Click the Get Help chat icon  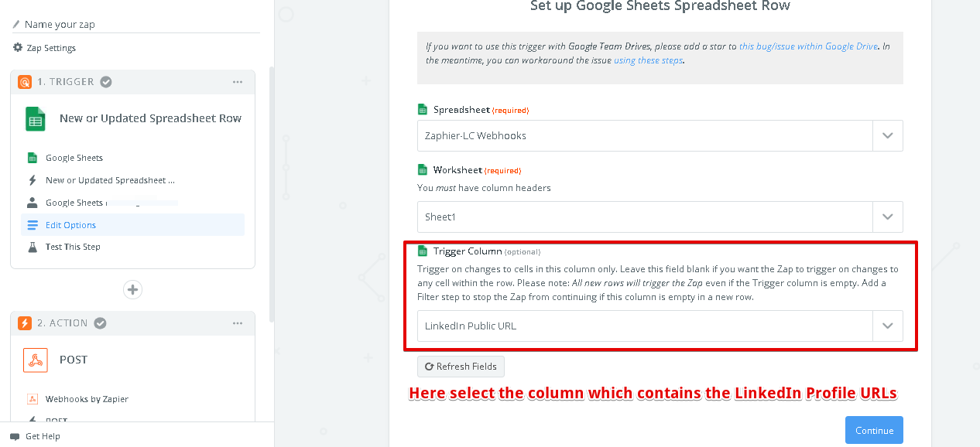15,436
